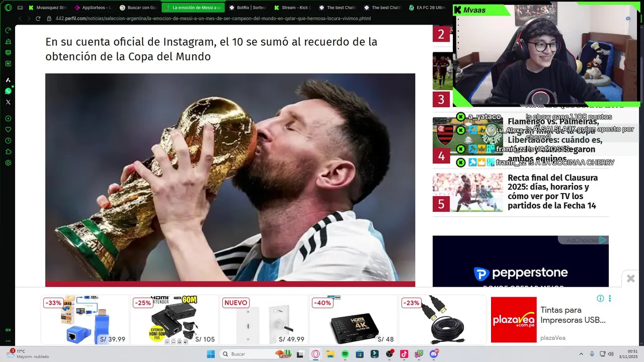Open Flamengo vs. Palmeiras article link
Image resolution: width=644 pixels, height=362 pixels.
pyautogui.click(x=555, y=140)
